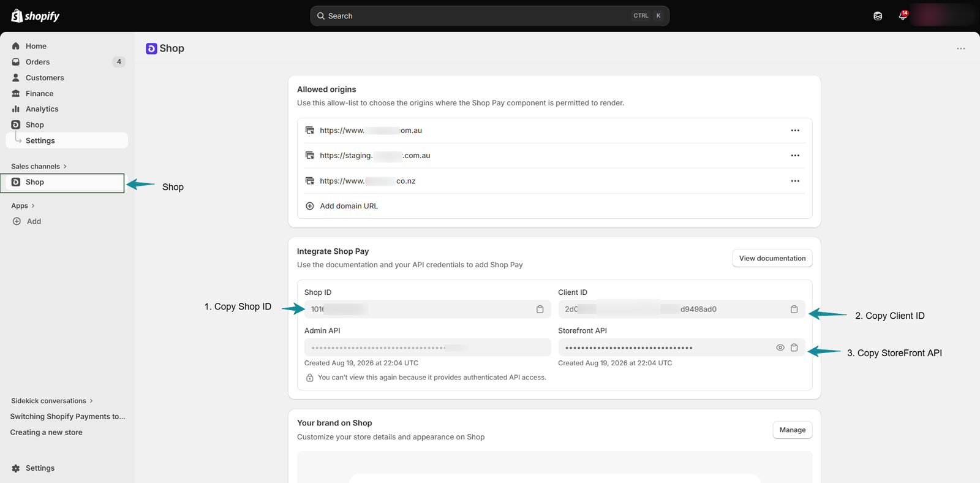Click the Settings gear at sidebar bottom
980x483 pixels.
tap(16, 468)
